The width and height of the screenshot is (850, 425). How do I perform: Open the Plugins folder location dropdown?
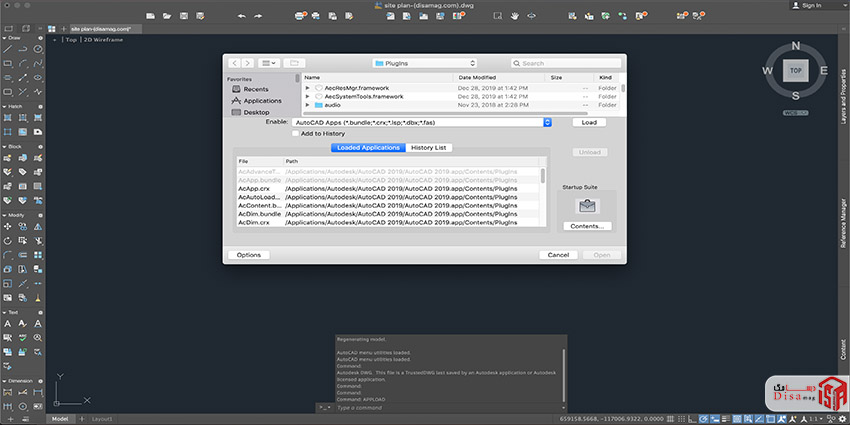(424, 63)
